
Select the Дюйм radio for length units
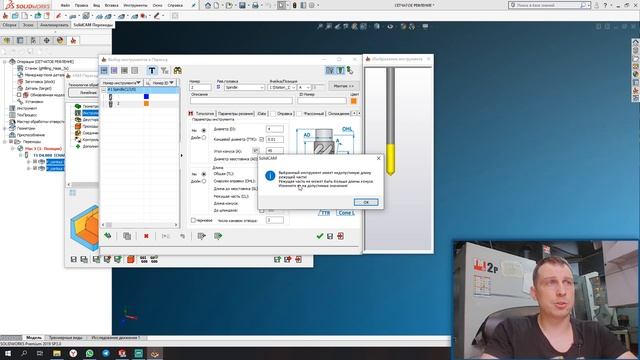coord(204,181)
